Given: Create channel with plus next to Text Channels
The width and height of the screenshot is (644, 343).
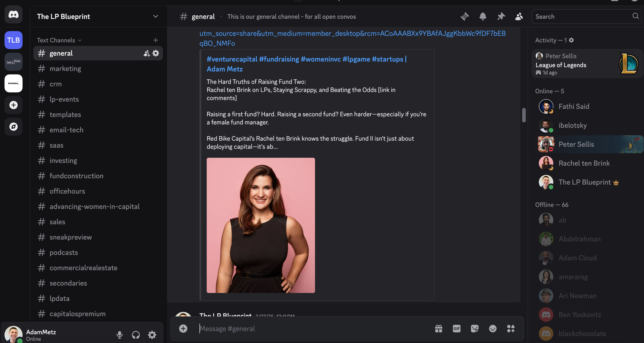Looking at the screenshot, I should (155, 40).
